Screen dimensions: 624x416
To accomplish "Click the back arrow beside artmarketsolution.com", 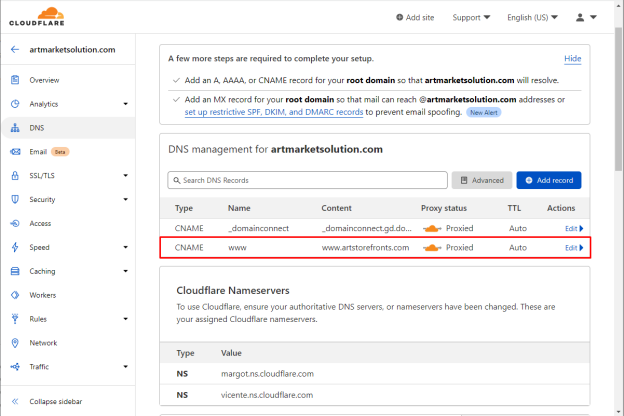I will click(x=15, y=49).
